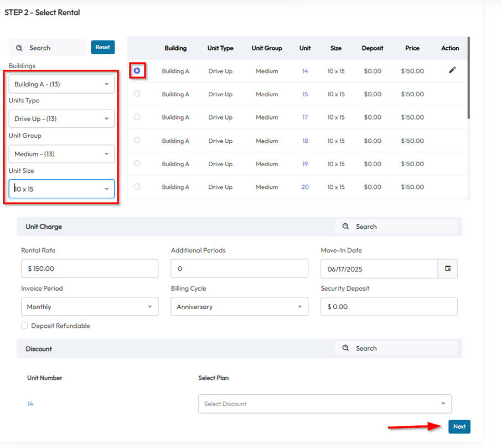Click the magnifier icon in Discount search

345,348
